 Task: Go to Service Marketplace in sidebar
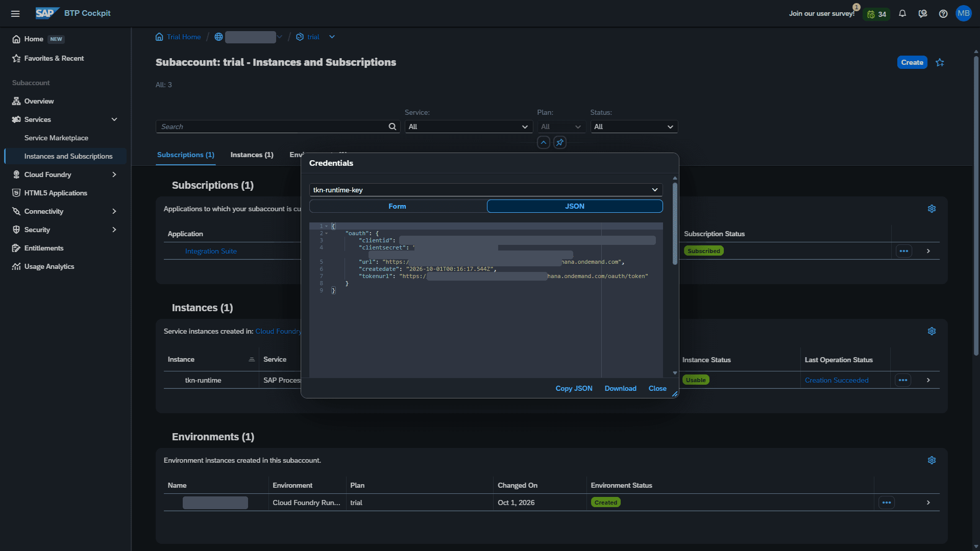56,138
